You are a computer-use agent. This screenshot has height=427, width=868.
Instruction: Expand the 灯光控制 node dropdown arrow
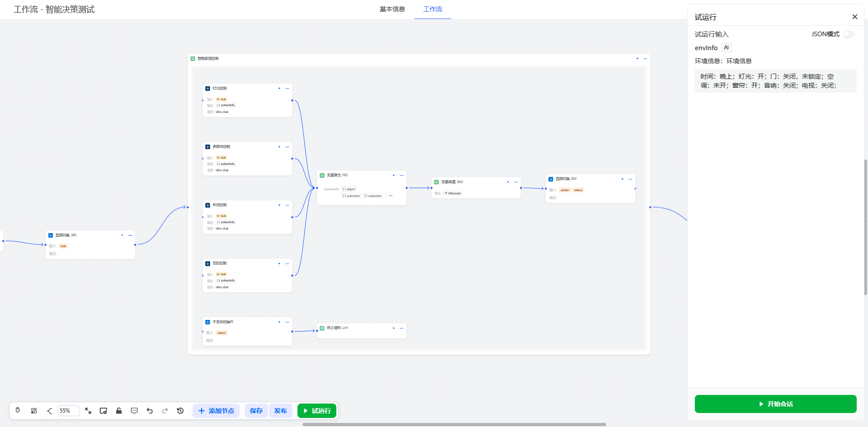[279, 89]
